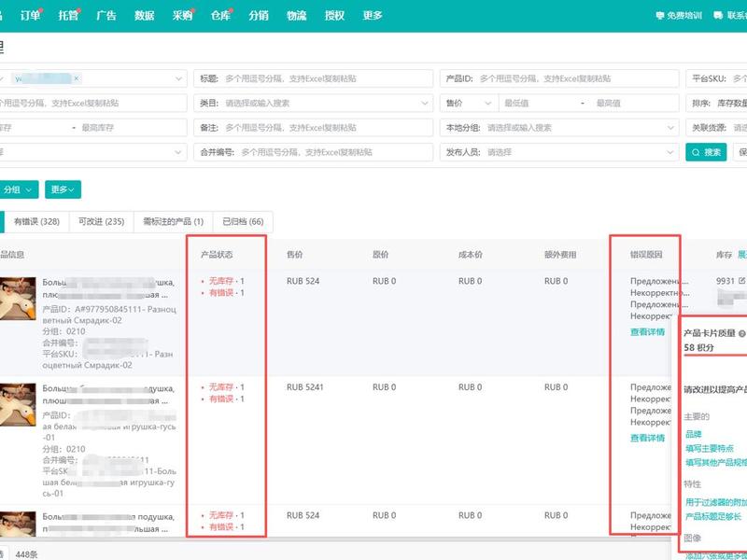Image resolution: width=747 pixels, height=560 pixels.
Task: Open 查看详情 for the RUB 524 first product
Action: [647, 332]
